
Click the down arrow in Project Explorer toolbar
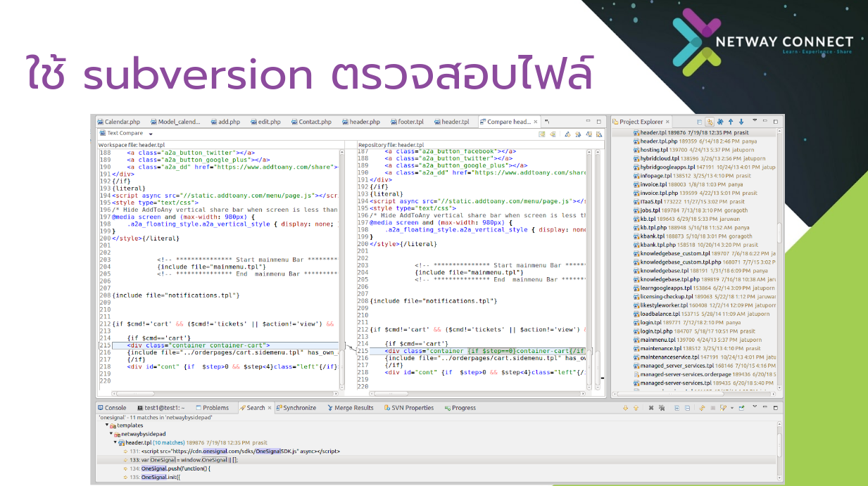click(x=741, y=122)
